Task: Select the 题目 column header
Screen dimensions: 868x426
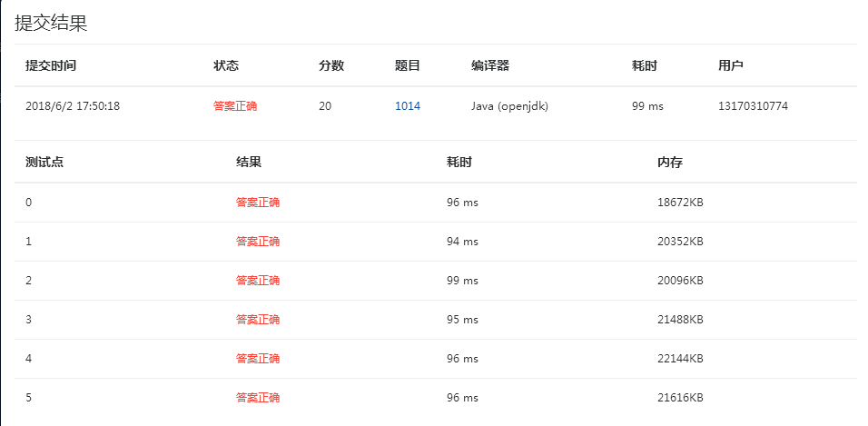Action: coord(408,66)
